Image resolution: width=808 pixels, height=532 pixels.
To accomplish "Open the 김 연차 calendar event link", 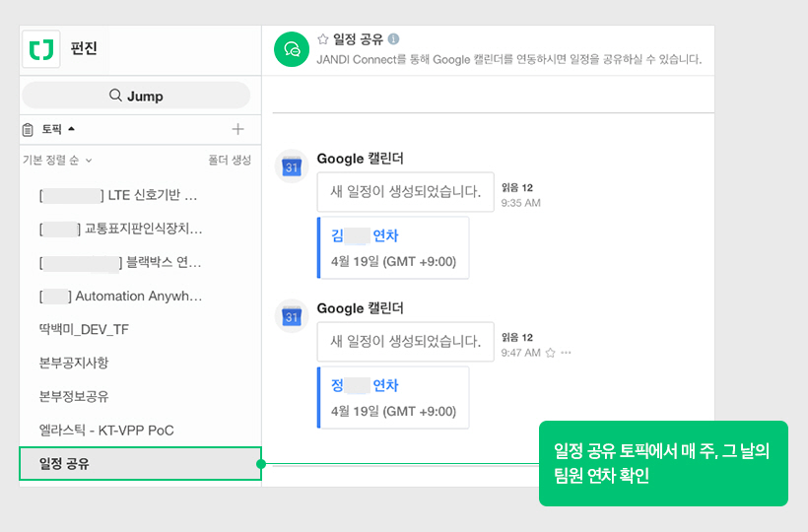I will click(x=365, y=235).
